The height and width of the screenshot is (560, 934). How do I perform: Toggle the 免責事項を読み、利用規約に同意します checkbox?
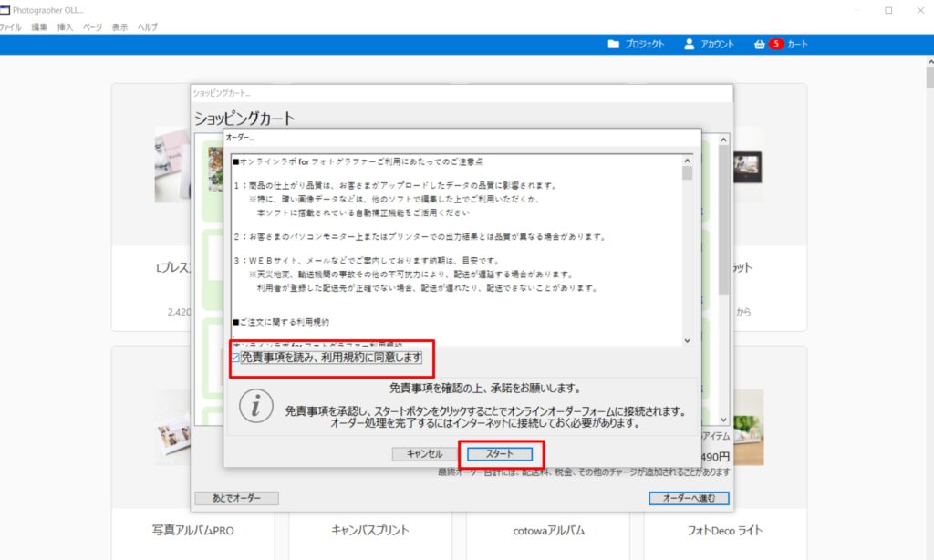tap(235, 358)
